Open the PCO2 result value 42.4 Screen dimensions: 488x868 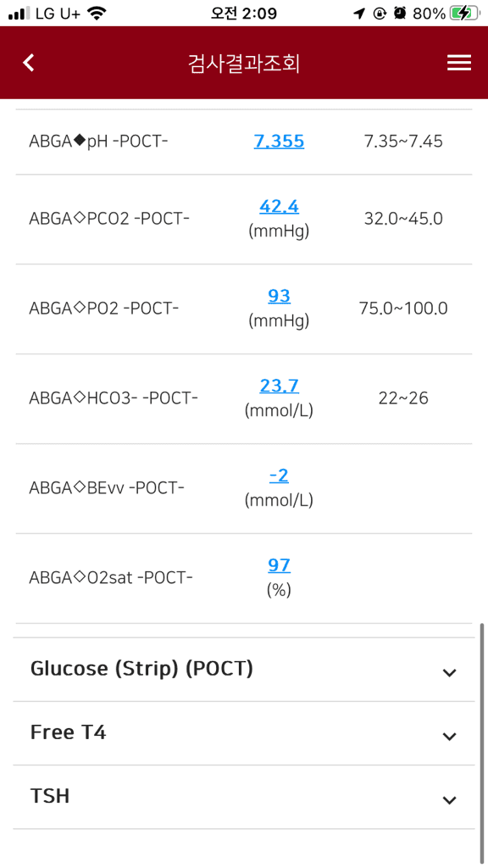click(279, 207)
